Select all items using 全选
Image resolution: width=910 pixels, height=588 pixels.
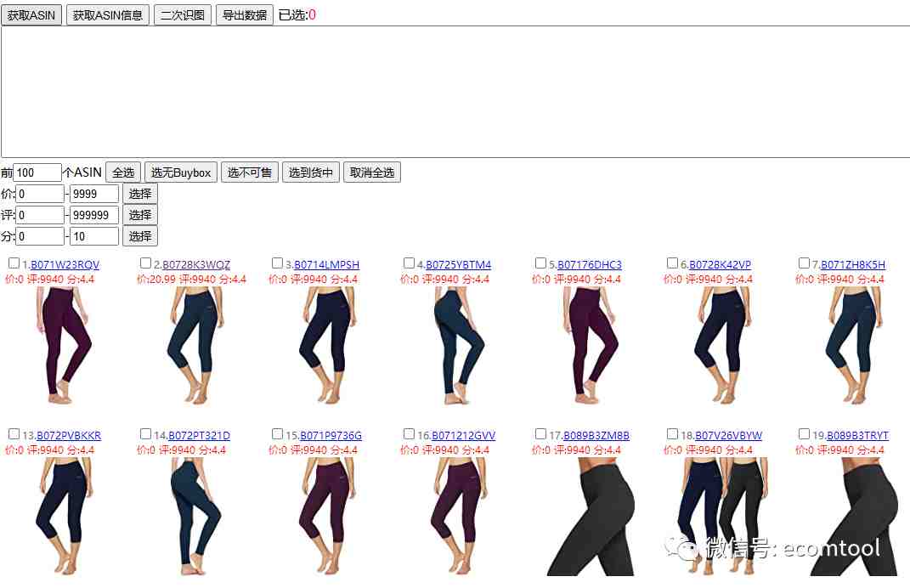[123, 172]
